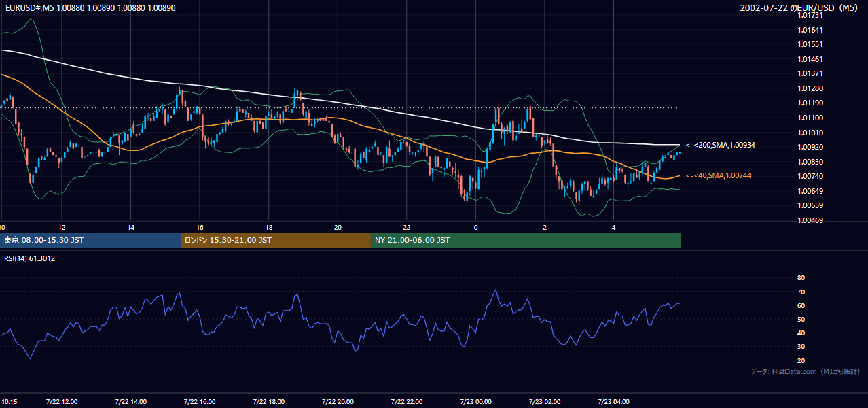
Task: Click price axis value 1.01461
Action: click(x=811, y=59)
